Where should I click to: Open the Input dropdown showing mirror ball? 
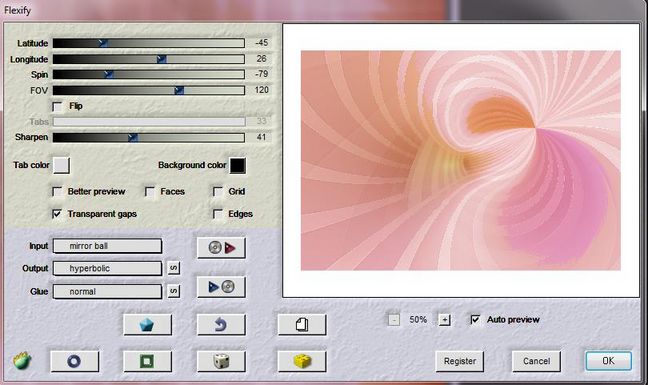pos(107,246)
